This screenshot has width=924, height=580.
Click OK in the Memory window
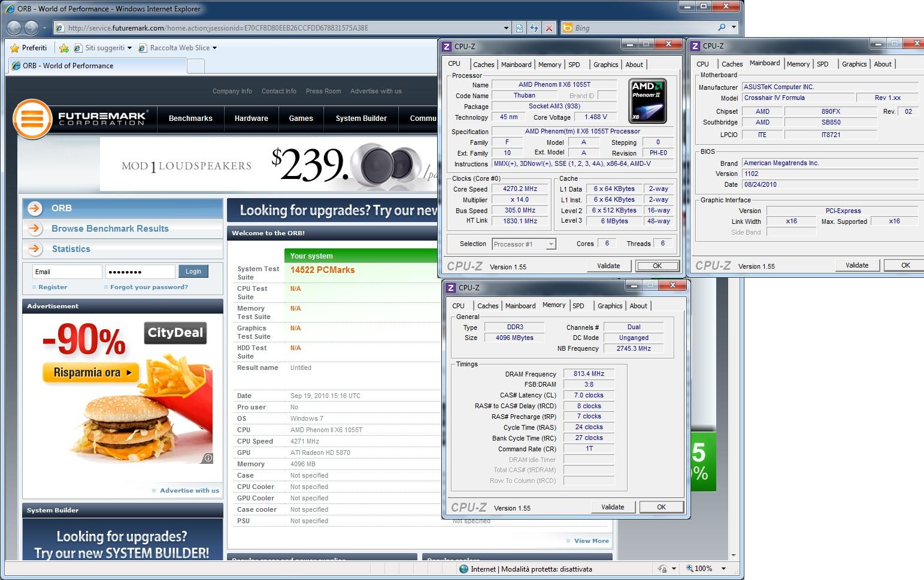coord(661,507)
